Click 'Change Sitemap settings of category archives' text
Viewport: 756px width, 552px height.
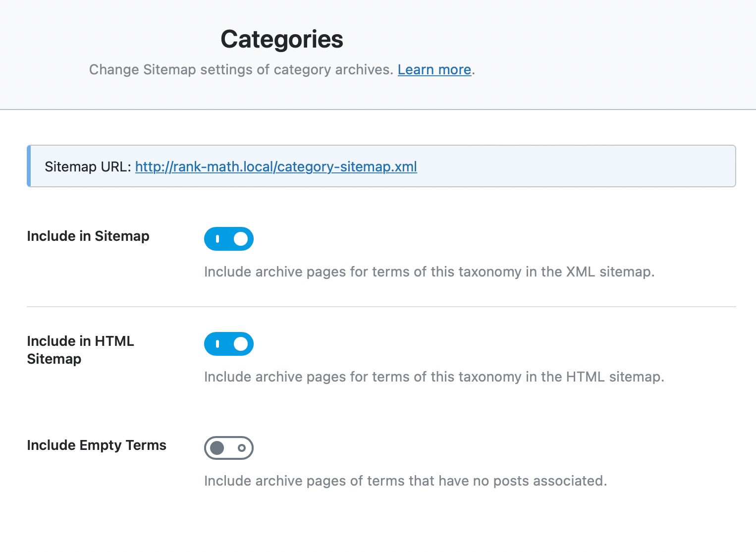pos(241,69)
